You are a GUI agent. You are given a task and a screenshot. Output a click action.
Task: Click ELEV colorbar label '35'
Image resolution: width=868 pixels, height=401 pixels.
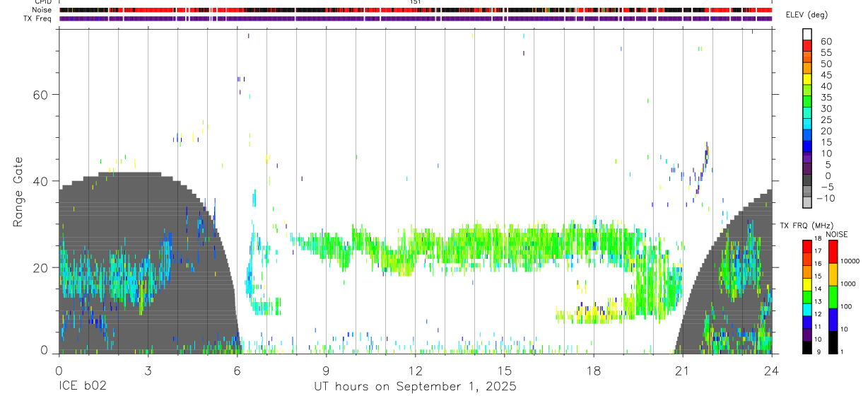pos(826,98)
